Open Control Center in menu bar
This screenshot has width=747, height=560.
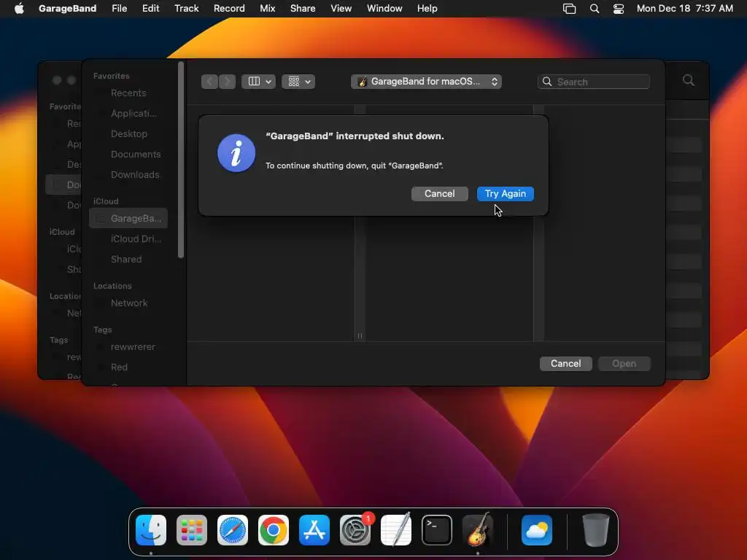click(x=619, y=9)
